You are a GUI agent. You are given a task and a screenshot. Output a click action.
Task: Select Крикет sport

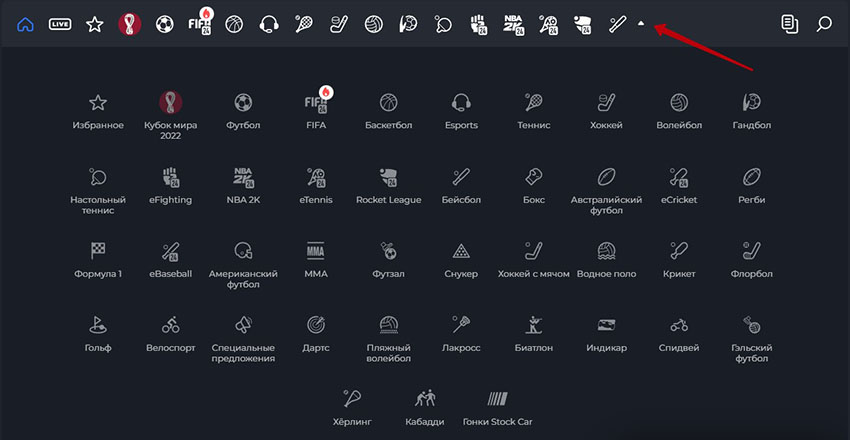pos(679,260)
